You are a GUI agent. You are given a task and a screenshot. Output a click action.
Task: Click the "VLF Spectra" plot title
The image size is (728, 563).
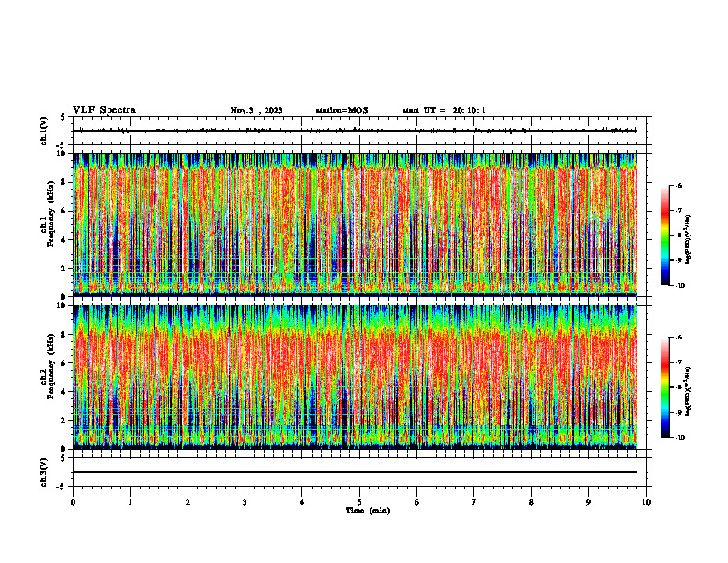tap(104, 110)
